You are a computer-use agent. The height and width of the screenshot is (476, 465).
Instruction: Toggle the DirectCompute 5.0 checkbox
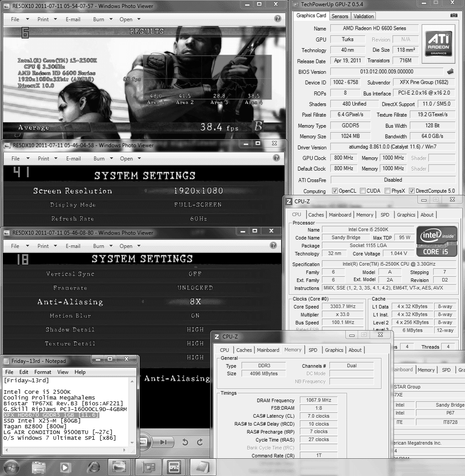412,190
